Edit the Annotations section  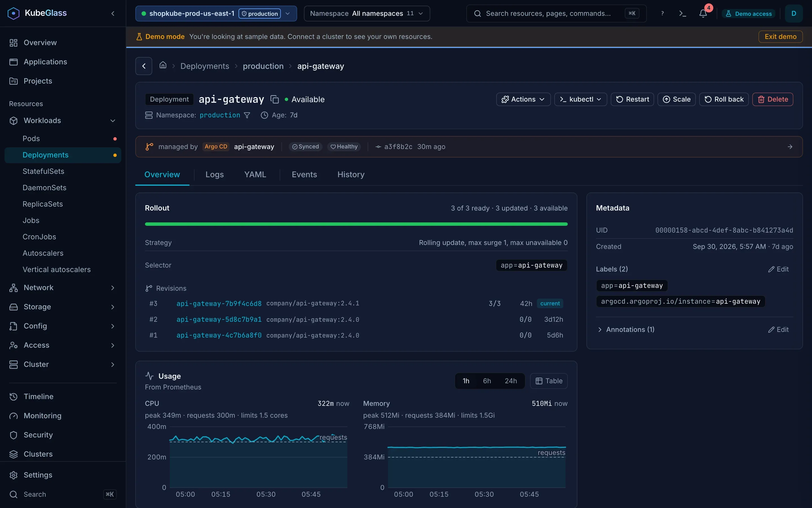coord(778,330)
